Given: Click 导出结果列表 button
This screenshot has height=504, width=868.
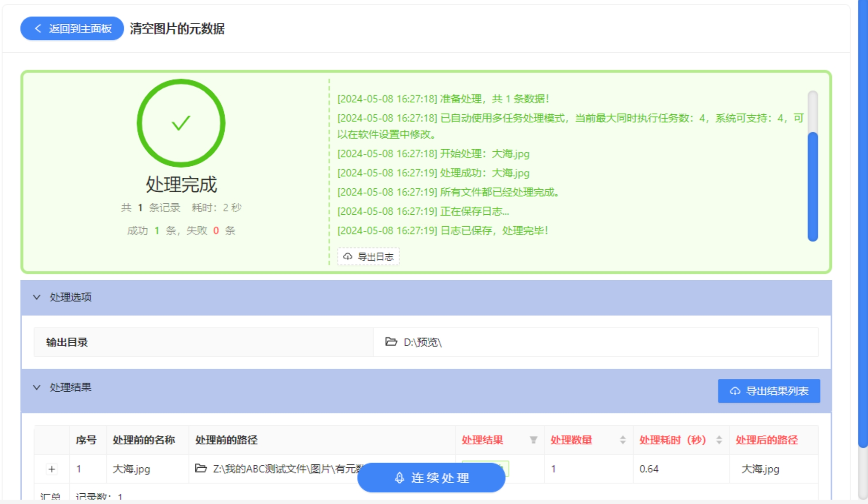Looking at the screenshot, I should [x=768, y=391].
